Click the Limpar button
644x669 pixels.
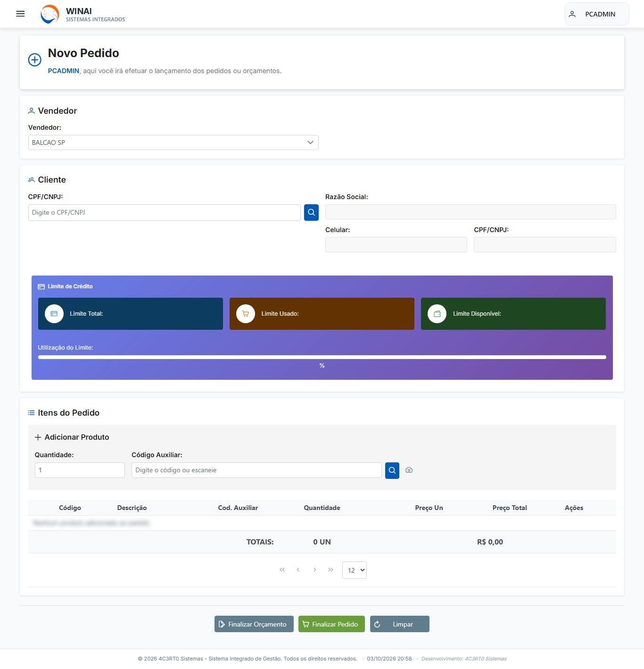tap(400, 624)
